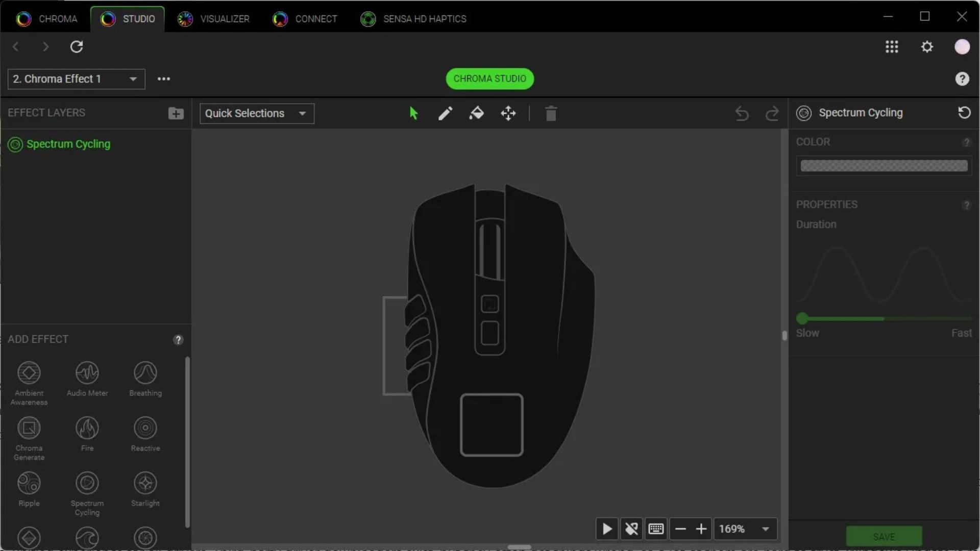Click the green Save button

tap(884, 537)
